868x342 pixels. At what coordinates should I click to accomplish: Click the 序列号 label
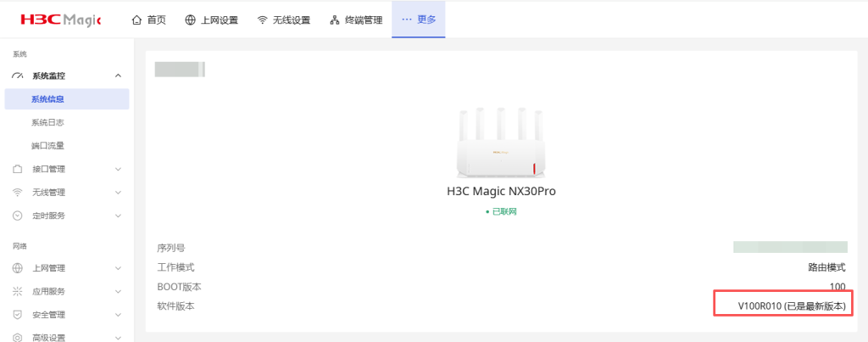[171, 248]
